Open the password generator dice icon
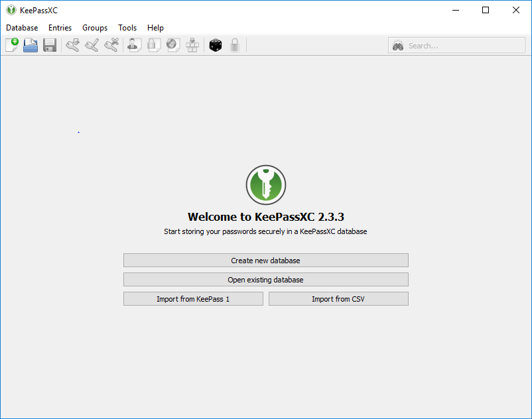Viewport: 532px width, 419px height. coord(216,45)
